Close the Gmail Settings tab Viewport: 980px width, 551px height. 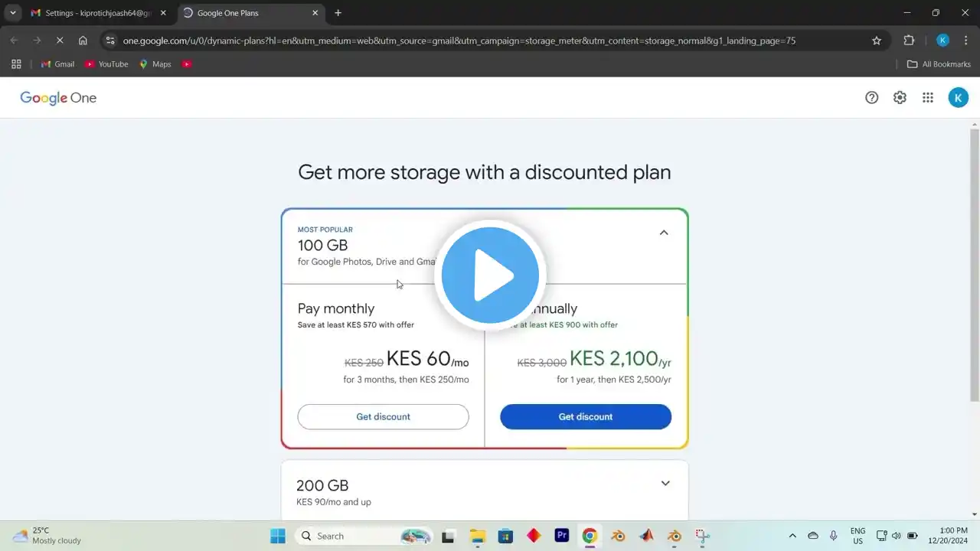pyautogui.click(x=163, y=13)
